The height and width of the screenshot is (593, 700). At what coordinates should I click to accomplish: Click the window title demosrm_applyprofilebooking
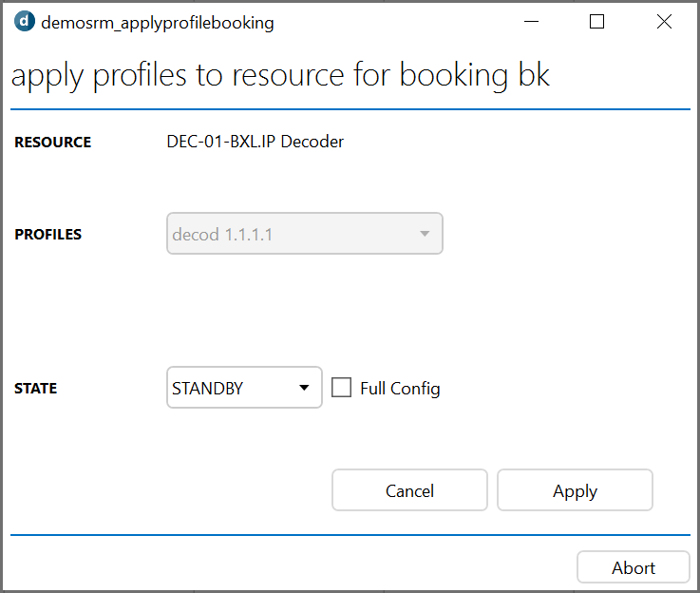(x=157, y=23)
